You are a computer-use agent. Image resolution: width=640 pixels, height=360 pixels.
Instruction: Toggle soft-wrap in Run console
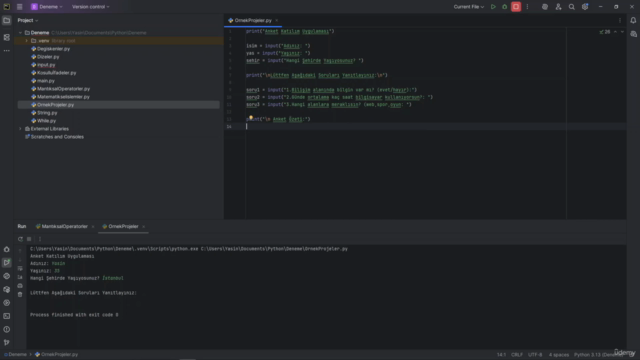[20, 269]
